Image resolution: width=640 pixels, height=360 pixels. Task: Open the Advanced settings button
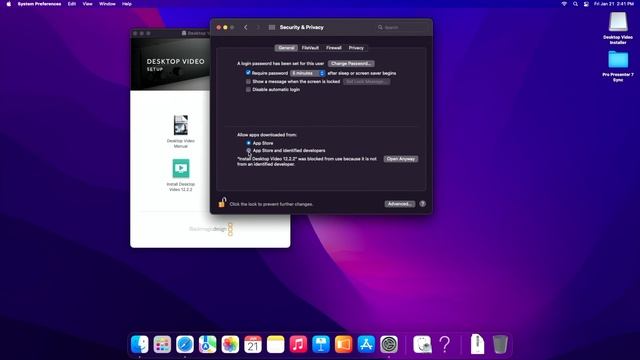(400, 204)
